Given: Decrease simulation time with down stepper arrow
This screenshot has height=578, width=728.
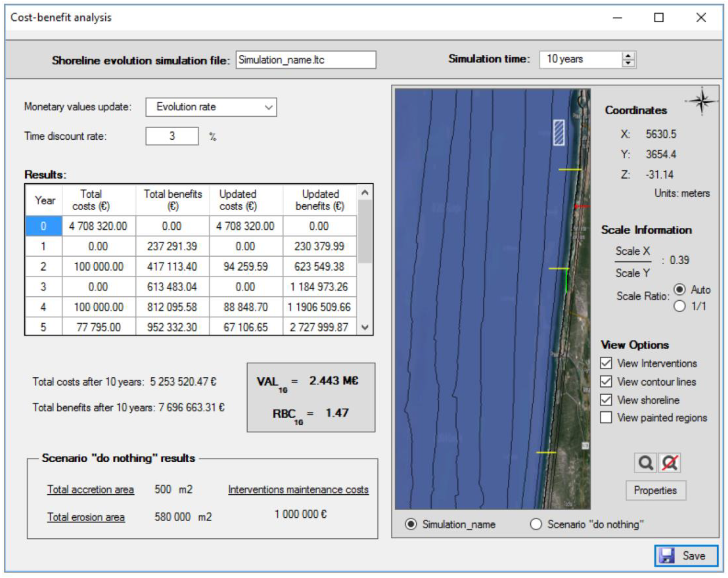Looking at the screenshot, I should 628,63.
